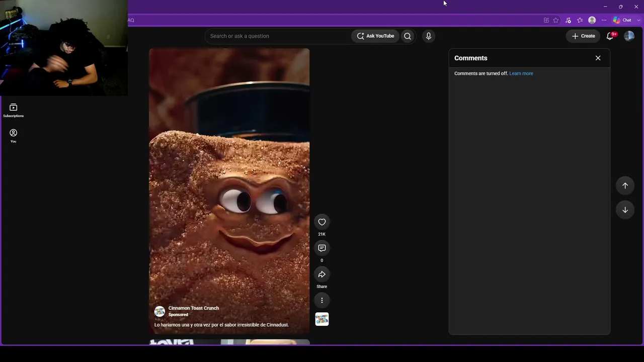Click the ad caption mentioning Cinnadust
This screenshot has width=644, height=362.
click(221, 325)
